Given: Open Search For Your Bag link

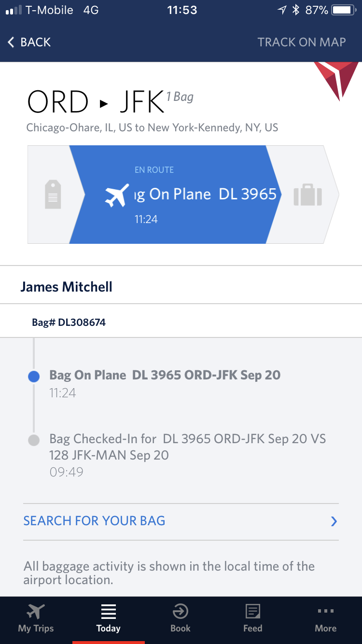Looking at the screenshot, I should coord(94,521).
